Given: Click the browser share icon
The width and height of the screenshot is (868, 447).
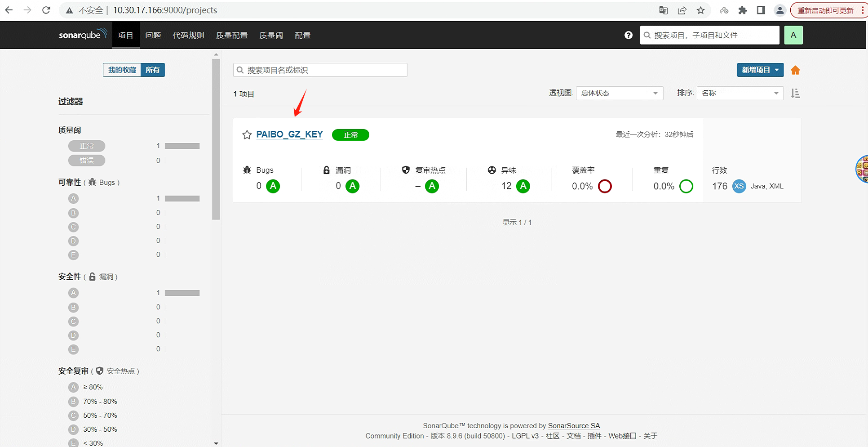Looking at the screenshot, I should [682, 10].
